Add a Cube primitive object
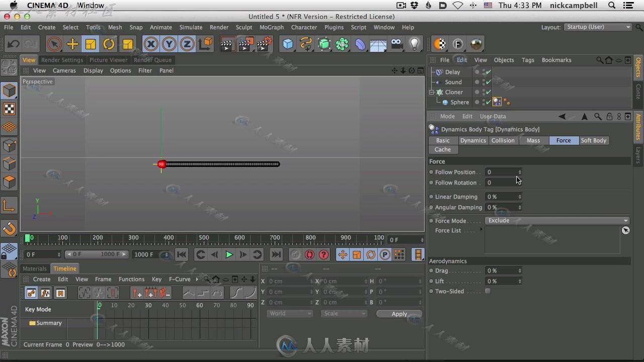This screenshot has height=362, width=644. 288,44
